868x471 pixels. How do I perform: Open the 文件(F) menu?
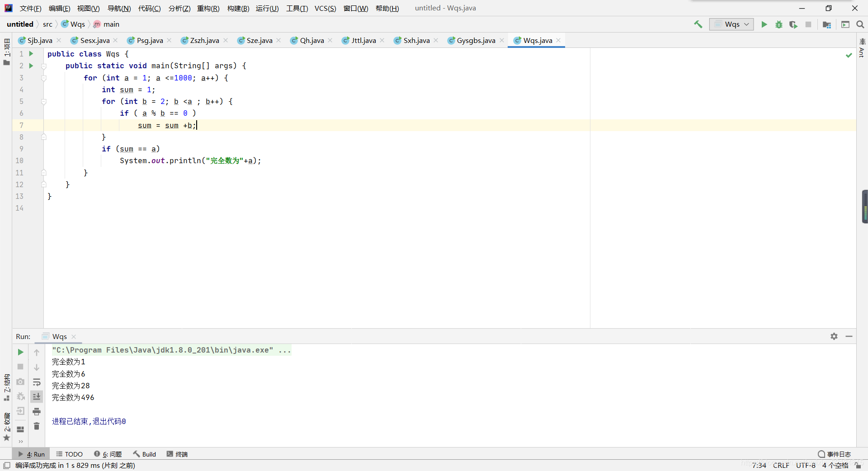point(30,8)
